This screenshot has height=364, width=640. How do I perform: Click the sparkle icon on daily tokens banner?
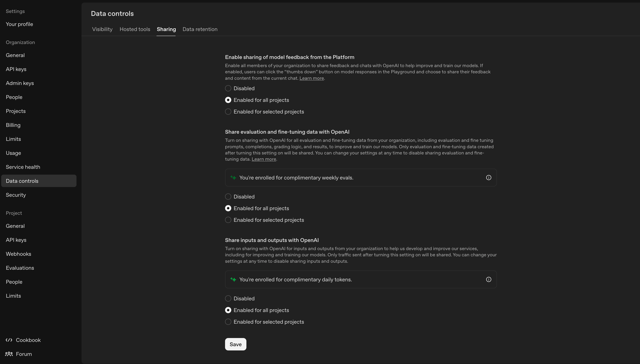coord(233,279)
